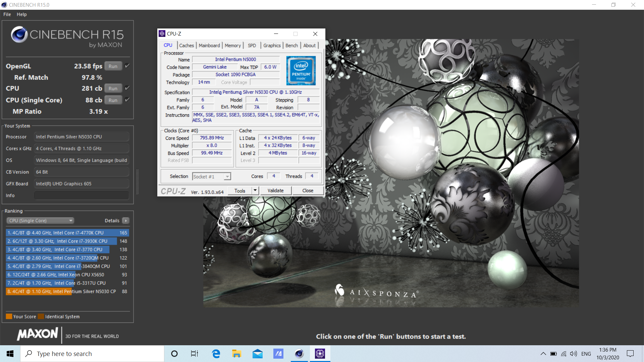Open the CPU (Single Core) ranking dropdown
The width and height of the screenshot is (644, 362).
pyautogui.click(x=40, y=221)
